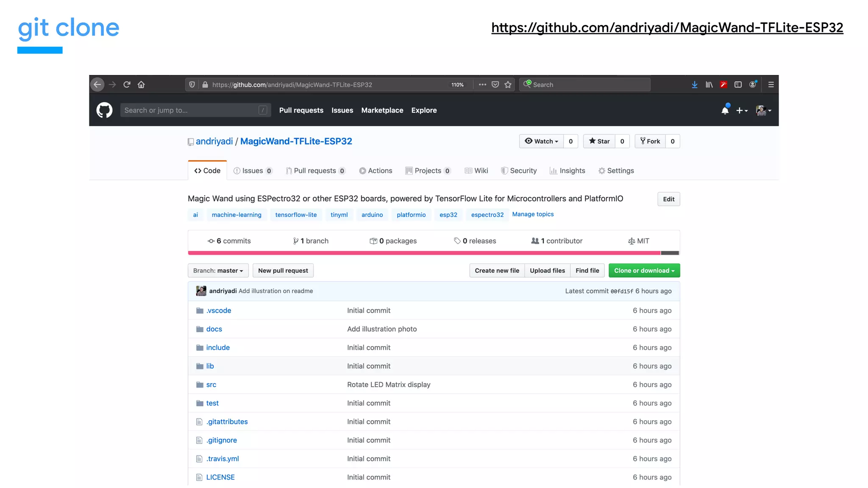
Task: Click the .gitattributes file icon
Action: [x=199, y=421]
